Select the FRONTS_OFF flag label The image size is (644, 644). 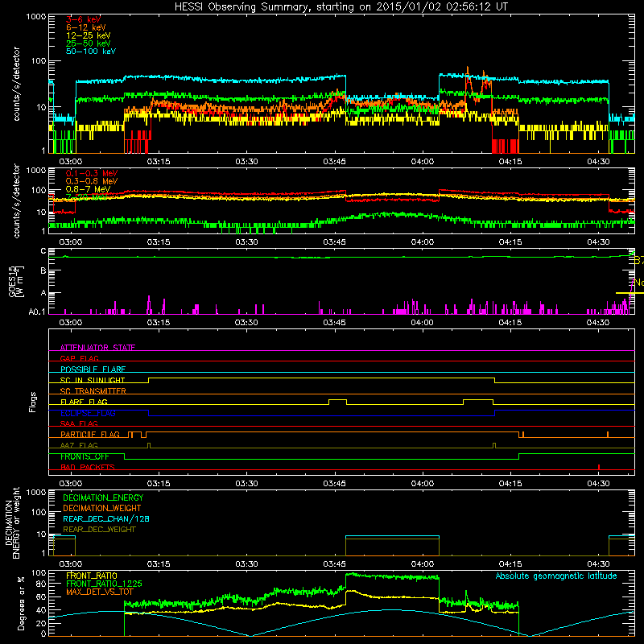coord(85,456)
